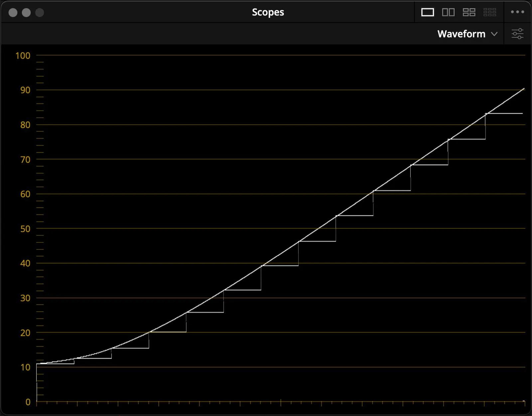Choose the four-up scopes grid layout
This screenshot has height=416, width=532.
[469, 12]
